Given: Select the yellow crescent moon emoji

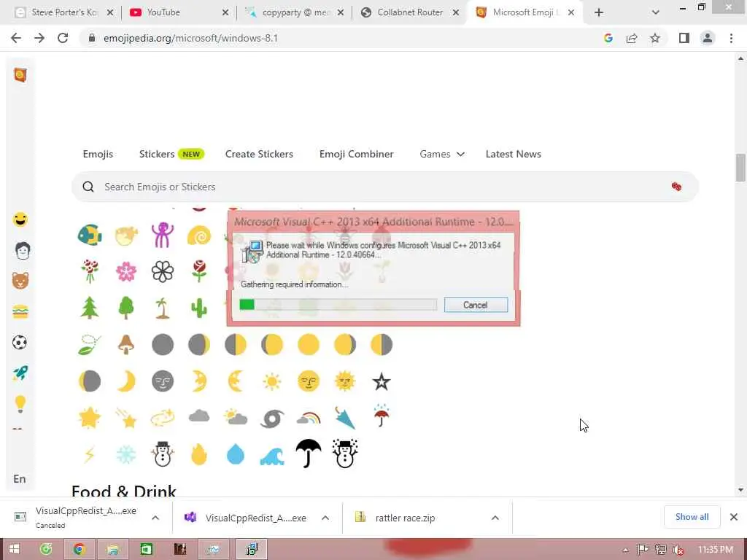Looking at the screenshot, I should [126, 381].
